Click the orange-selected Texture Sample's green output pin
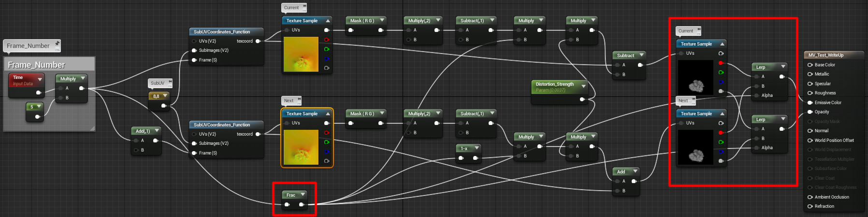The image size is (868, 217). (327, 142)
